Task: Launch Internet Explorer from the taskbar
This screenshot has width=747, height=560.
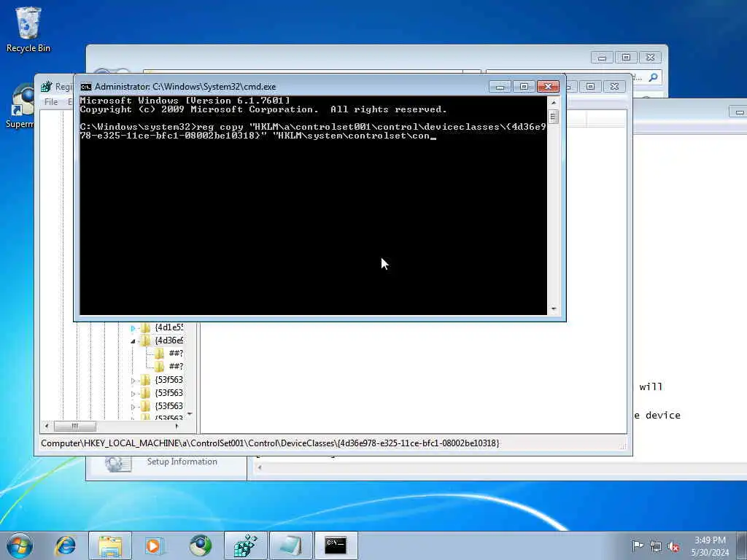Action: click(65, 545)
